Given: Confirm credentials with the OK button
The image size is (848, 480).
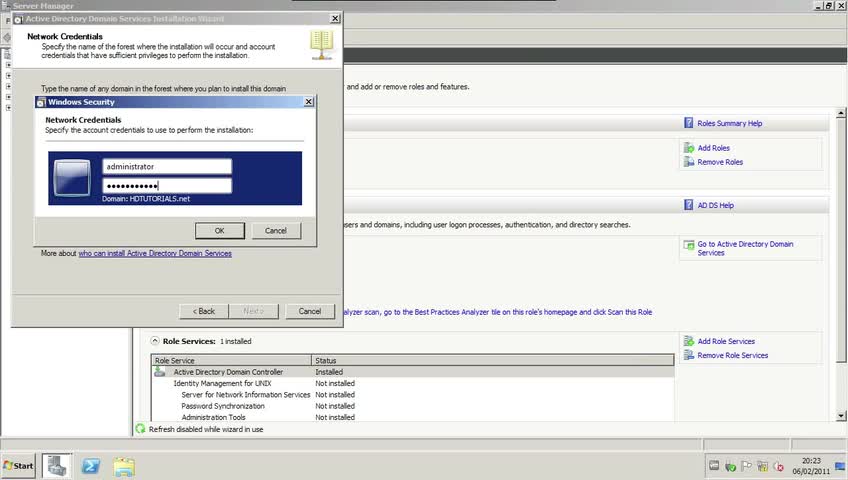Looking at the screenshot, I should pyautogui.click(x=220, y=230).
